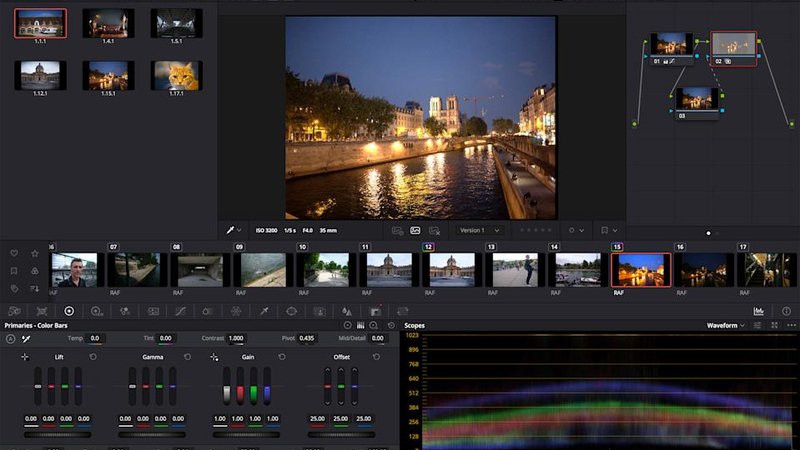Open the Sizing palette
This screenshot has height=450, width=800.
(403, 311)
